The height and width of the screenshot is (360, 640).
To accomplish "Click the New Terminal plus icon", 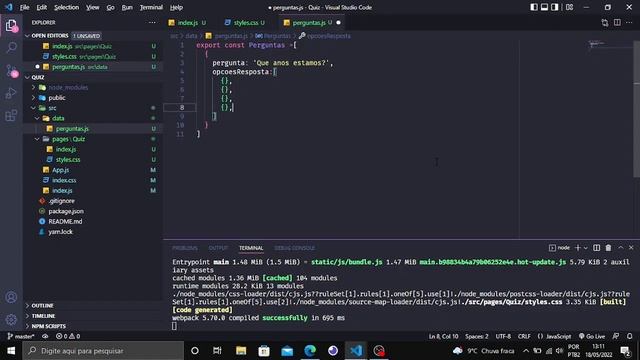I will 578,248.
